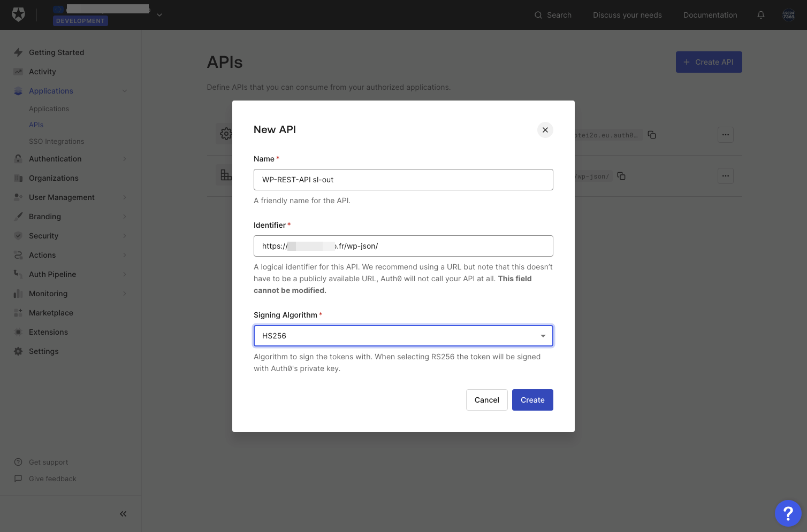
Task: Click the Get support icon
Action: pos(18,462)
